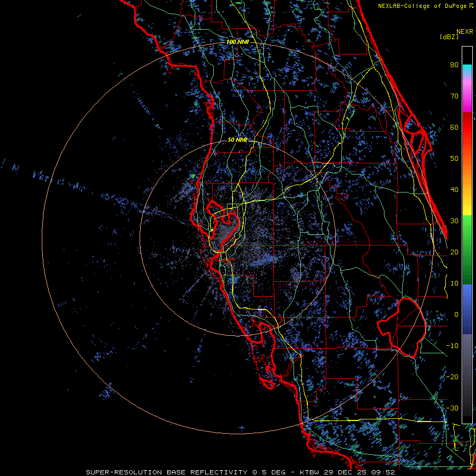Image resolution: width=476 pixels, height=476 pixels.
Task: Click the 100 NMI range ring label
Action: [237, 42]
